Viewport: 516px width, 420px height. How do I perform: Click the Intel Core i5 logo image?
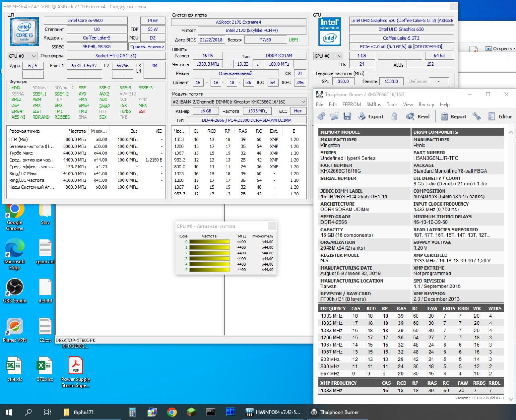pos(24,31)
